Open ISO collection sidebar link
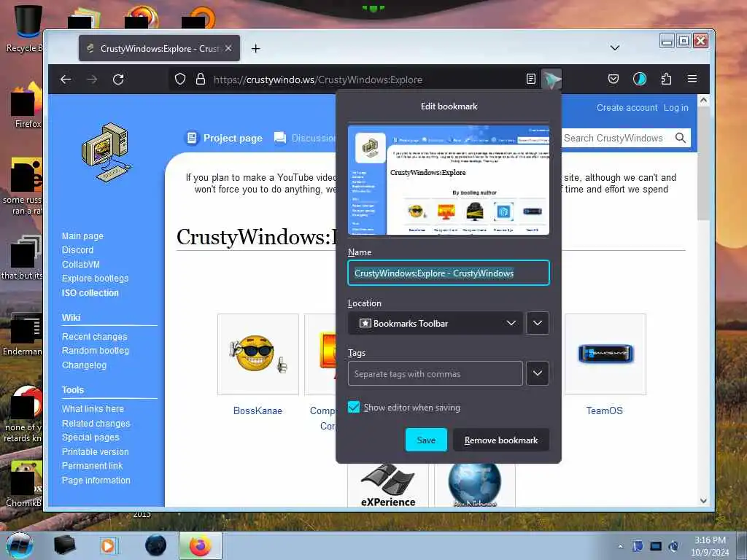 click(x=90, y=293)
